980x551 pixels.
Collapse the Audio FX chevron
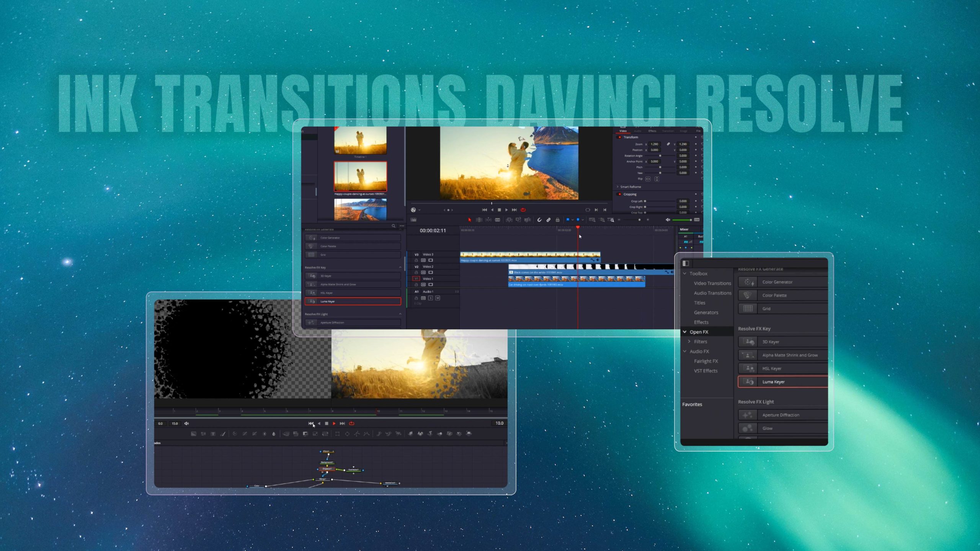click(x=685, y=351)
